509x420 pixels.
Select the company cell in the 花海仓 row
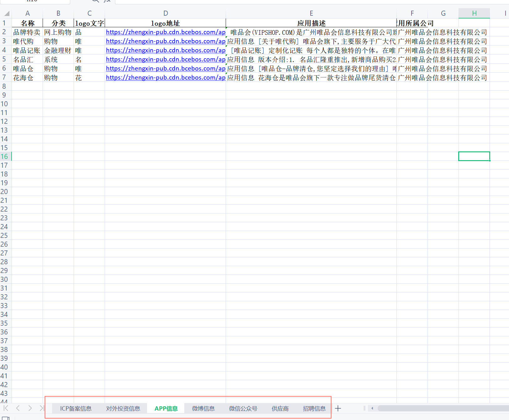coord(412,77)
